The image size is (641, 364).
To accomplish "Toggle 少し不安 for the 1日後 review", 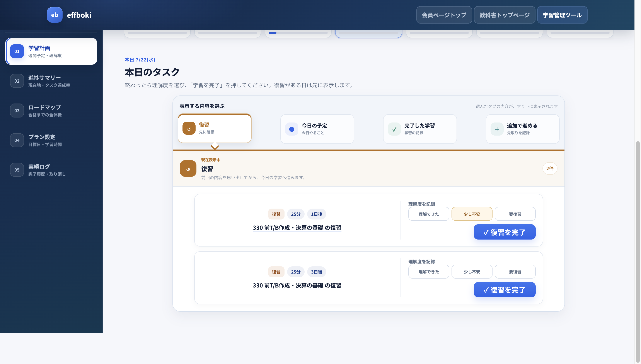I will (472, 214).
